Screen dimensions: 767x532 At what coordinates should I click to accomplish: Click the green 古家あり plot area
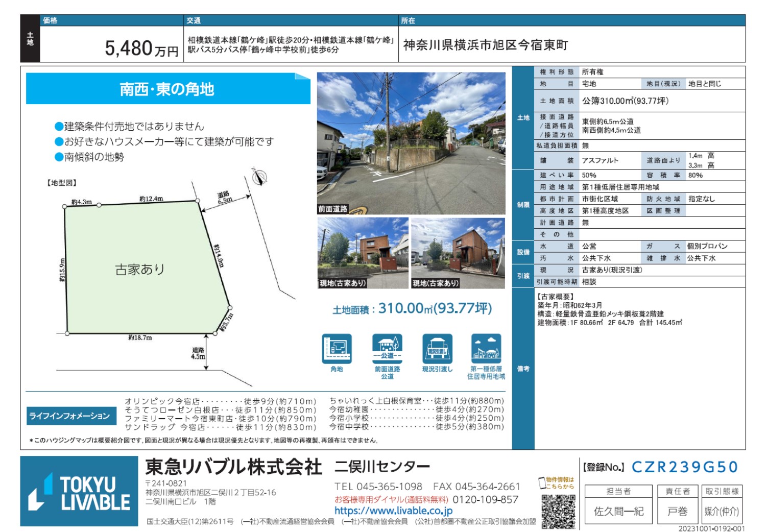coord(139,269)
